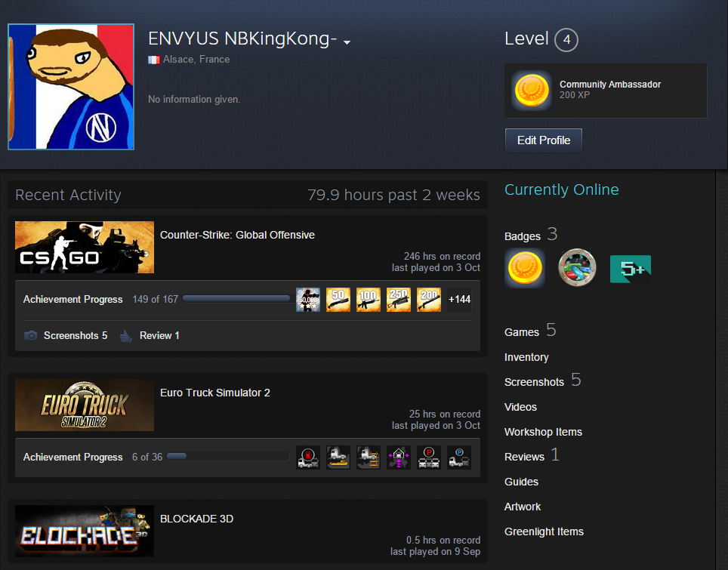Click the '6 of 36' achievement count
Screen dimensions: 728x570
click(x=147, y=458)
